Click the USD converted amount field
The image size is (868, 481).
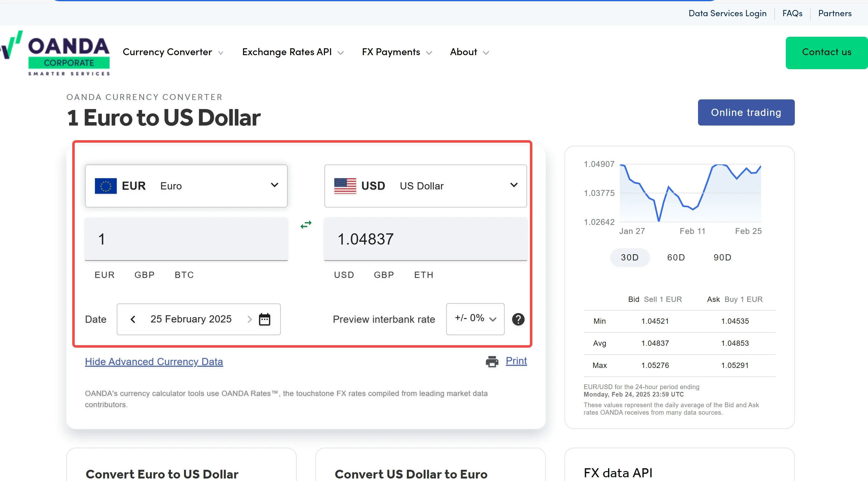[426, 239]
